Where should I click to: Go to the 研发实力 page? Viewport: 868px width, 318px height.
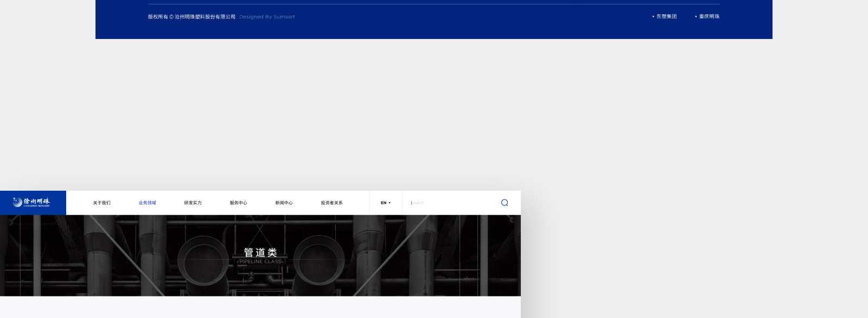193,203
